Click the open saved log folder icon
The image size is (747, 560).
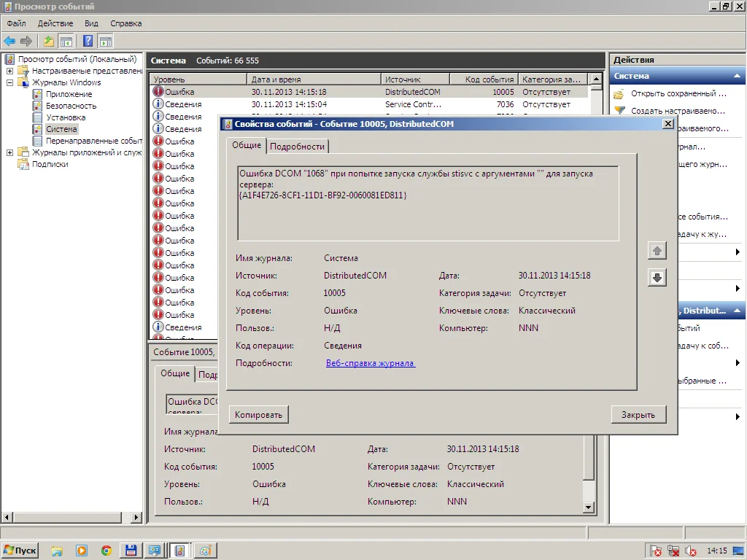pos(619,94)
